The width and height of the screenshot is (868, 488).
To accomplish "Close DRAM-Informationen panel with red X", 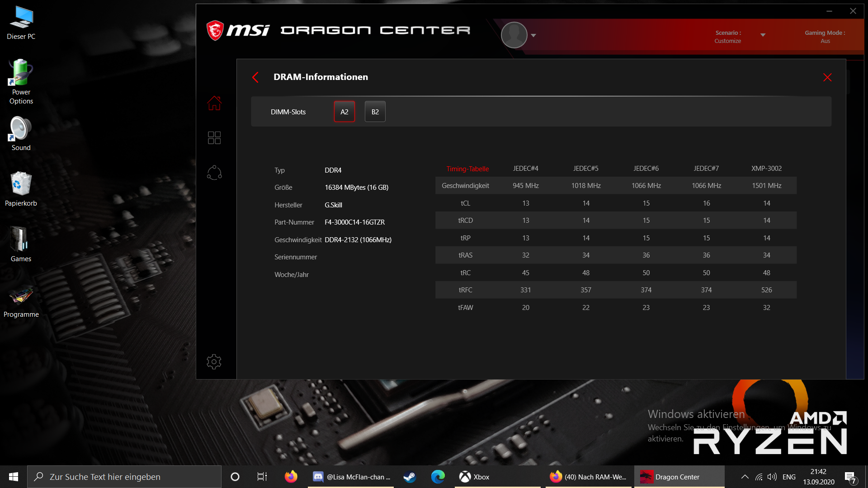I will point(827,77).
